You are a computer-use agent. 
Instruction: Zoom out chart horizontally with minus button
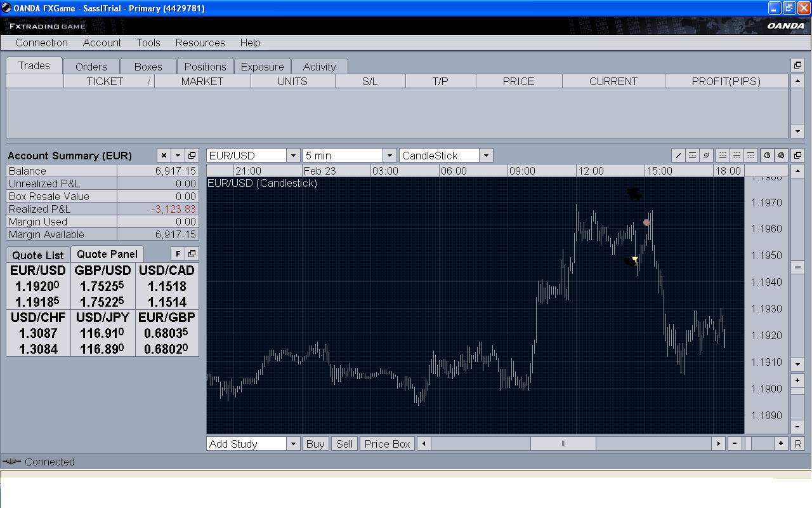[x=735, y=444]
